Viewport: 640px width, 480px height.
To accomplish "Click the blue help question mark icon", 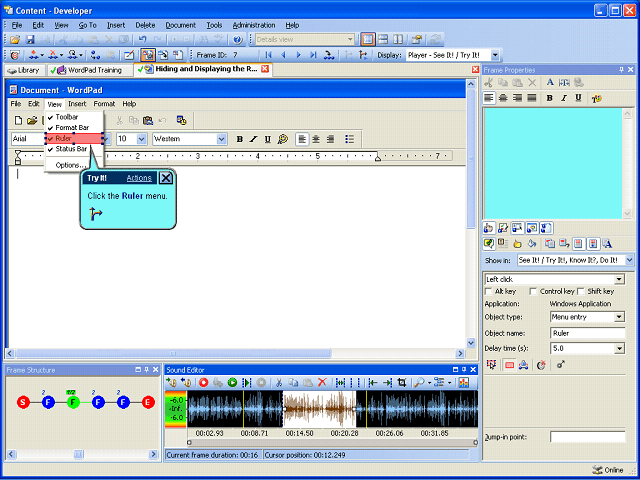I will [238, 40].
